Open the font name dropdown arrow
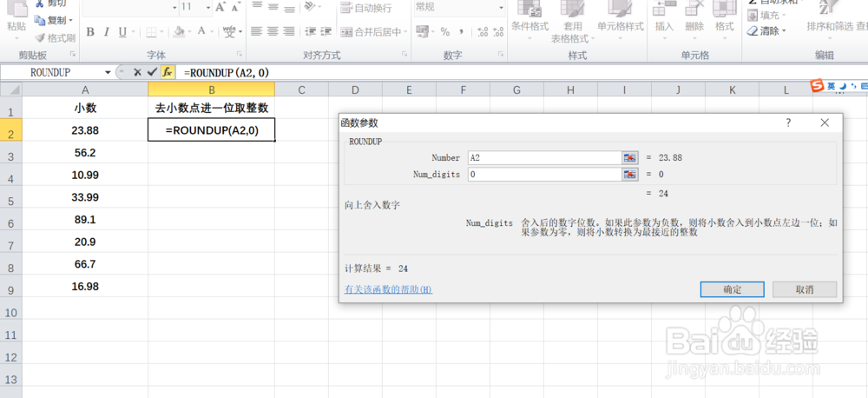The image size is (868, 398). point(175,8)
